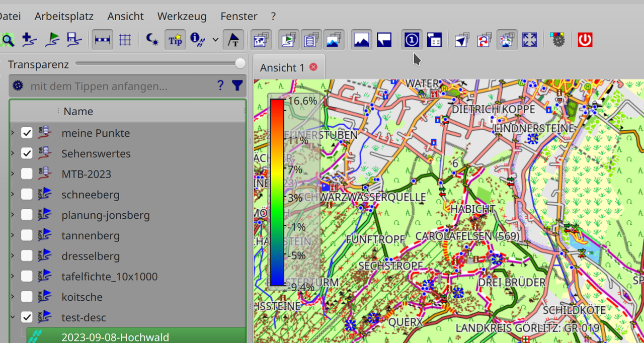
Task: Open toolbar setup gear icon
Action: pos(557,40)
